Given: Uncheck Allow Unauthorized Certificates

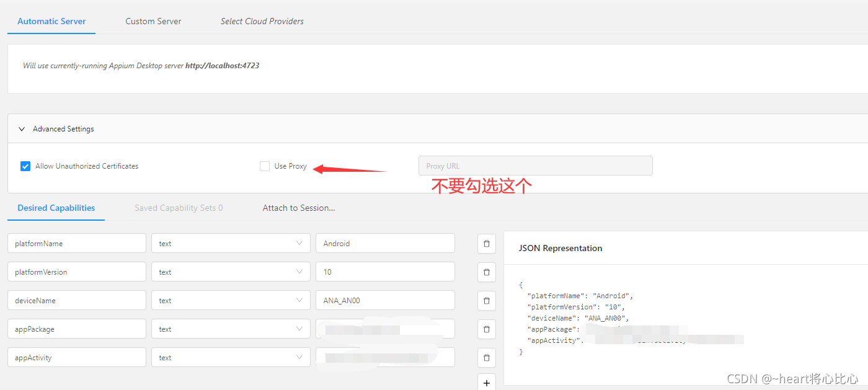Looking at the screenshot, I should click(x=25, y=166).
